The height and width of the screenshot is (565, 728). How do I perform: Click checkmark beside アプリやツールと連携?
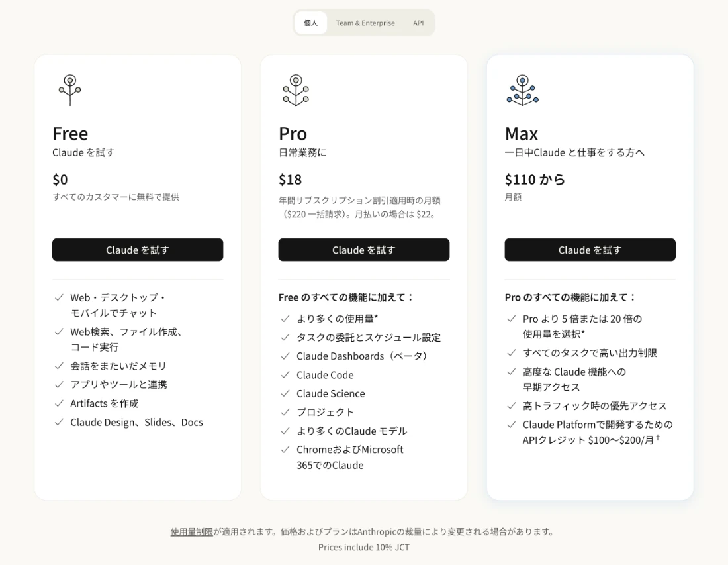(59, 385)
